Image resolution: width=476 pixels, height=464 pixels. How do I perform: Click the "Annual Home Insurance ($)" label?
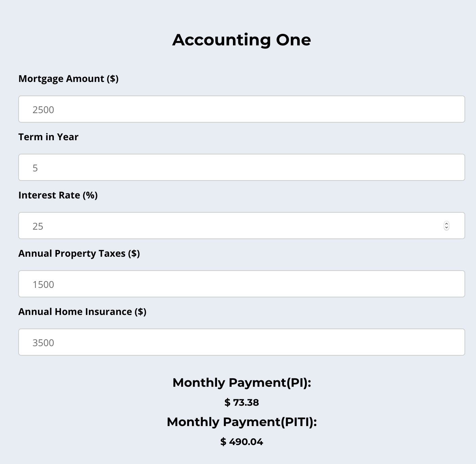[82, 312]
